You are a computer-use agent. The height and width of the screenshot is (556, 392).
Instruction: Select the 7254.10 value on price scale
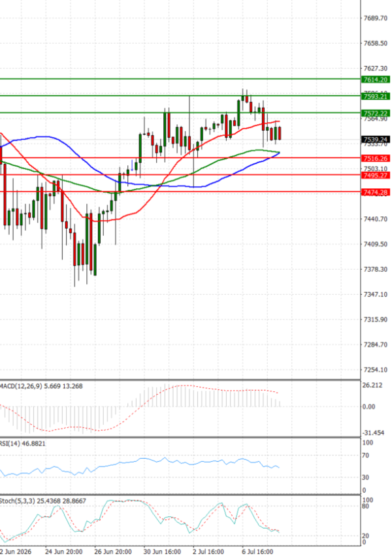click(376, 370)
